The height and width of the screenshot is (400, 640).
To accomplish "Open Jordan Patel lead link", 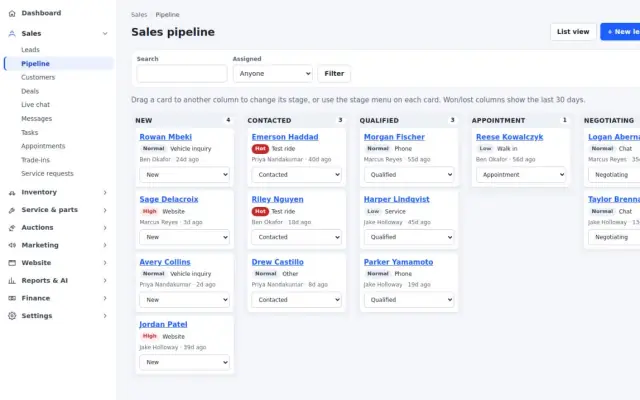I will 163,324.
